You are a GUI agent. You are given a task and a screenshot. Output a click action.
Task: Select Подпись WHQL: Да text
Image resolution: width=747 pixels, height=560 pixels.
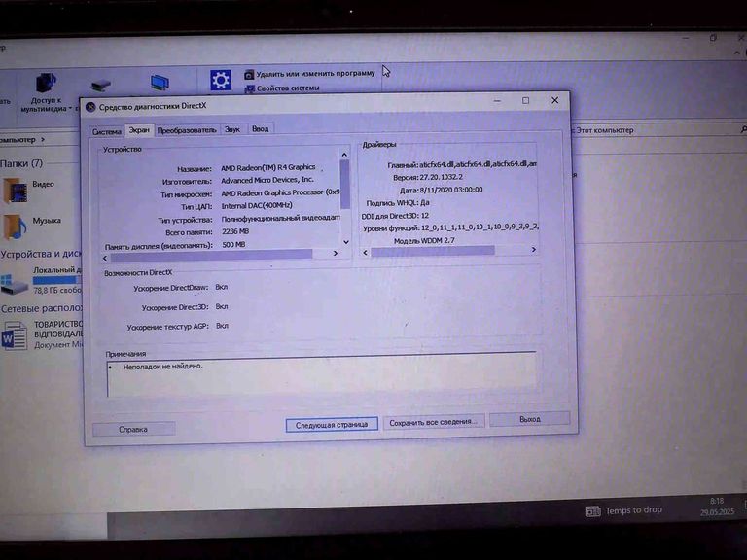coord(398,203)
